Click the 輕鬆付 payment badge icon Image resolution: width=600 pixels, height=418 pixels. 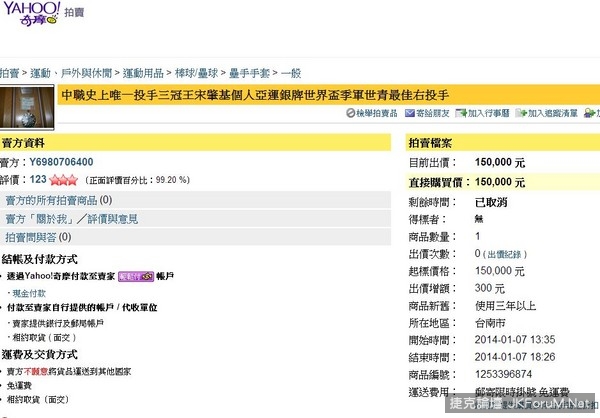136,274
